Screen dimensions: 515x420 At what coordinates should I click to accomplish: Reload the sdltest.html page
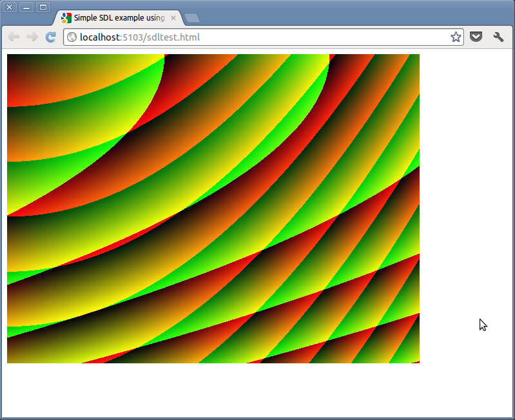[50, 37]
